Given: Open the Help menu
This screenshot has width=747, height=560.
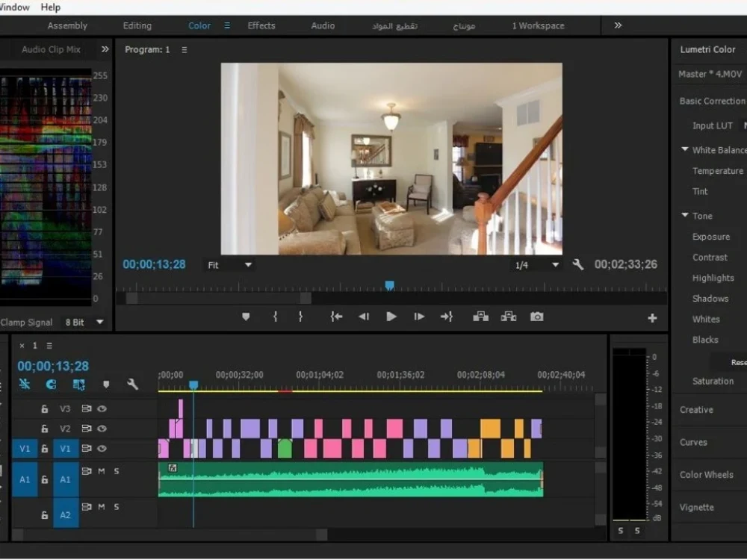Looking at the screenshot, I should tap(51, 7).
